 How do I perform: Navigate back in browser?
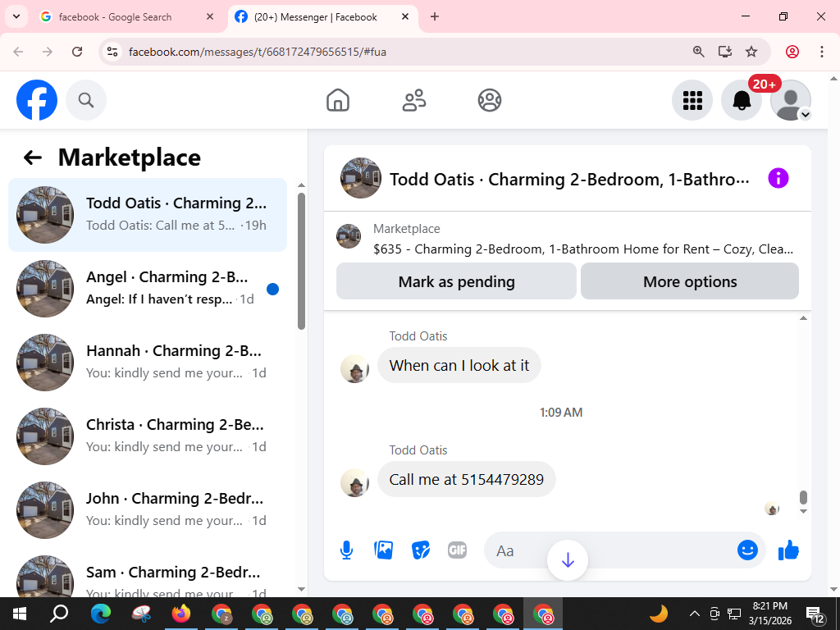[x=18, y=52]
